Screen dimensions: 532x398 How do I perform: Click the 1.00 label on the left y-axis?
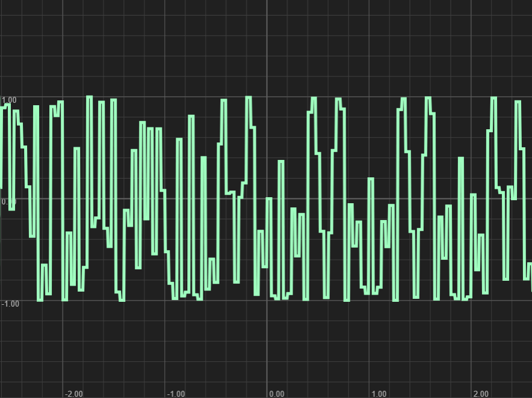(9, 100)
